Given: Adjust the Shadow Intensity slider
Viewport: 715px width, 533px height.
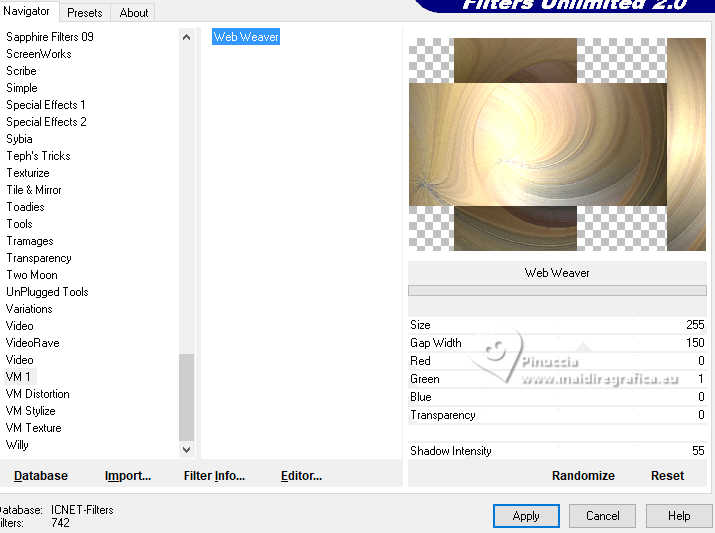Looking at the screenshot, I should point(557,451).
